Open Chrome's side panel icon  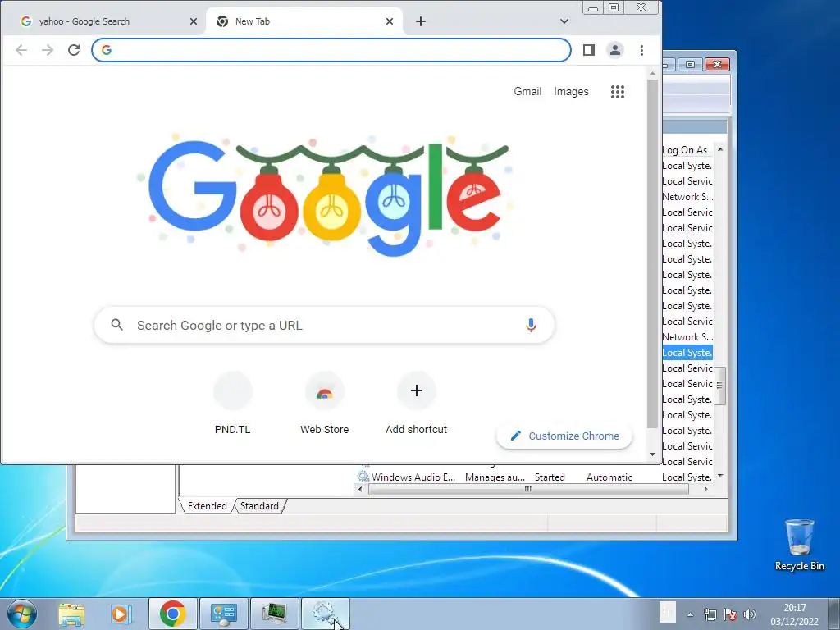click(x=589, y=50)
